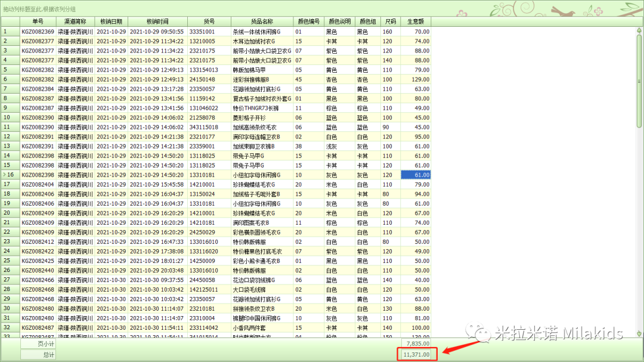Select item number 24150148
The height and width of the screenshot is (362, 644).
pos(209,79)
